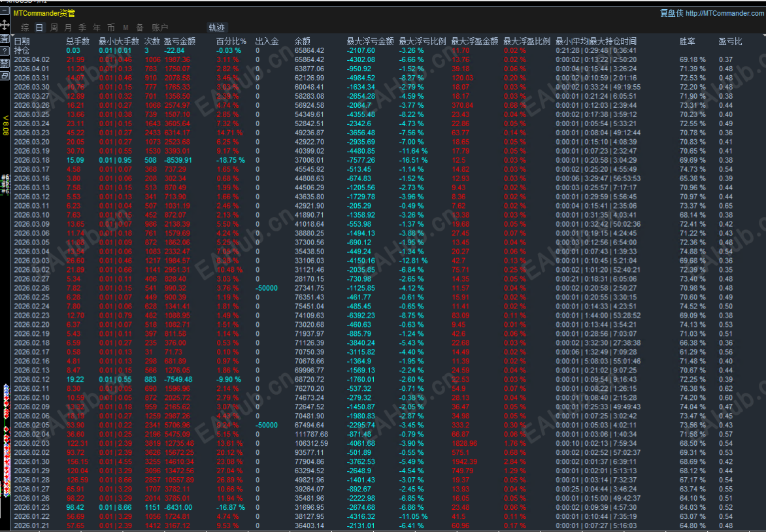Click the minus collapse icon in left strip
The image size is (766, 532).
[x=5, y=11]
